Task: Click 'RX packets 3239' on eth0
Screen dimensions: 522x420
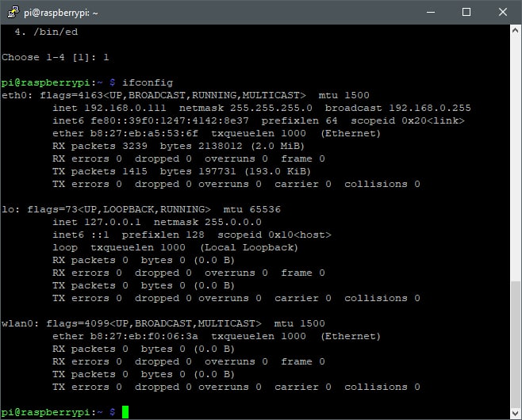Action: (100, 146)
